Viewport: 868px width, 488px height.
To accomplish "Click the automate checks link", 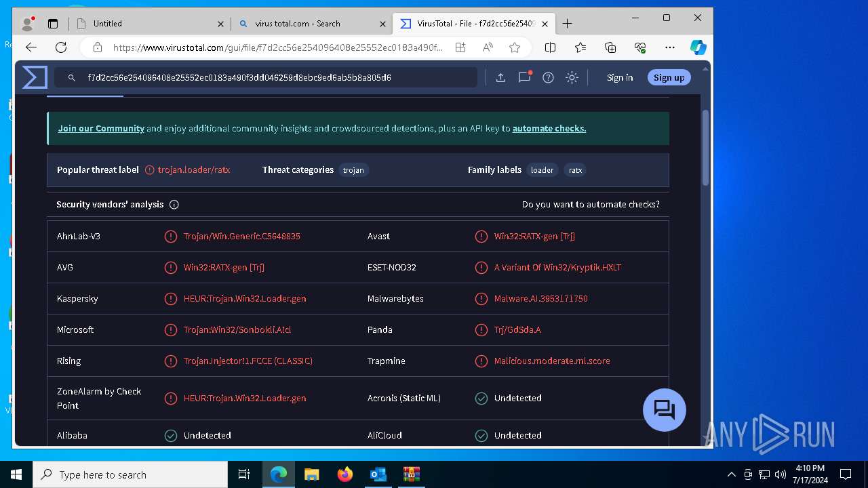I will 549,128.
